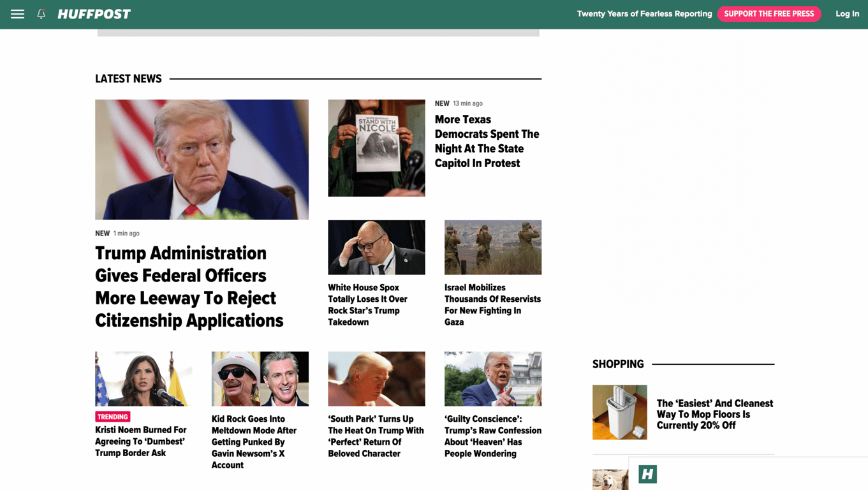Click the 'Stand With Nicole' protest photo
The width and height of the screenshot is (868, 490).
click(x=376, y=147)
